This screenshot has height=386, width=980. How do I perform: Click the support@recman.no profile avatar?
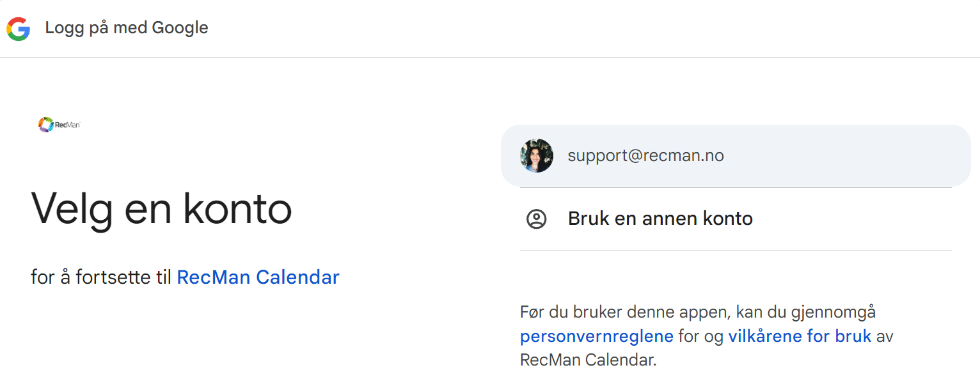[x=536, y=156]
